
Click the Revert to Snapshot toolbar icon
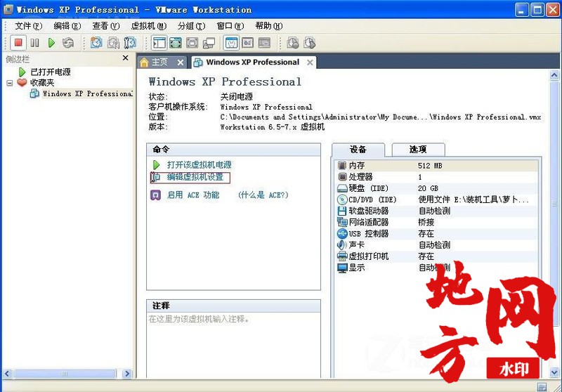click(113, 43)
